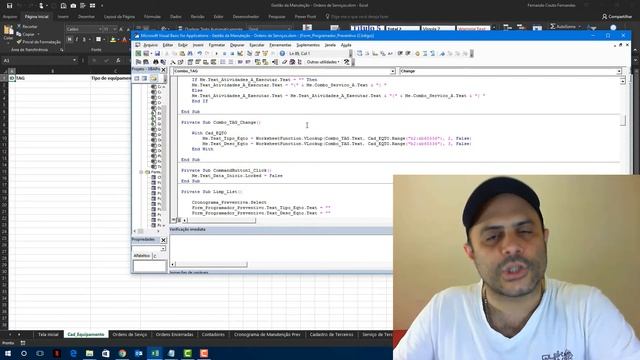The width and height of the screenshot is (640, 360).
Task: Click the Paste (Colar) icon in Excel ribbon
Action: point(8,30)
